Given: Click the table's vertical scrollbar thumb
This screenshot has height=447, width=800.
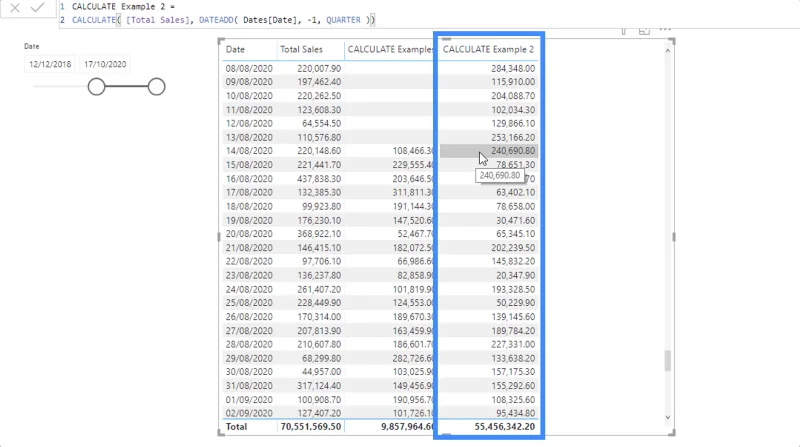Looking at the screenshot, I should click(x=667, y=361).
